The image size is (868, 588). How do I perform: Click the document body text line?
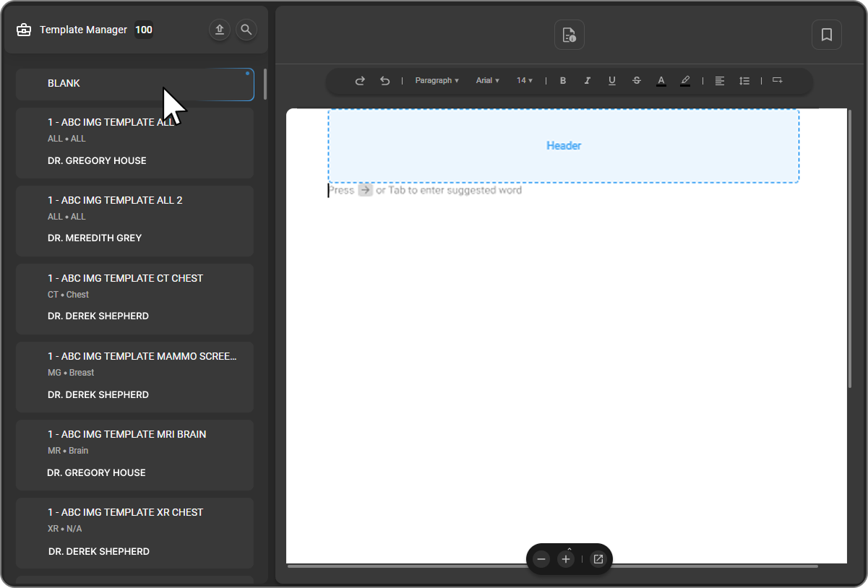click(x=425, y=191)
